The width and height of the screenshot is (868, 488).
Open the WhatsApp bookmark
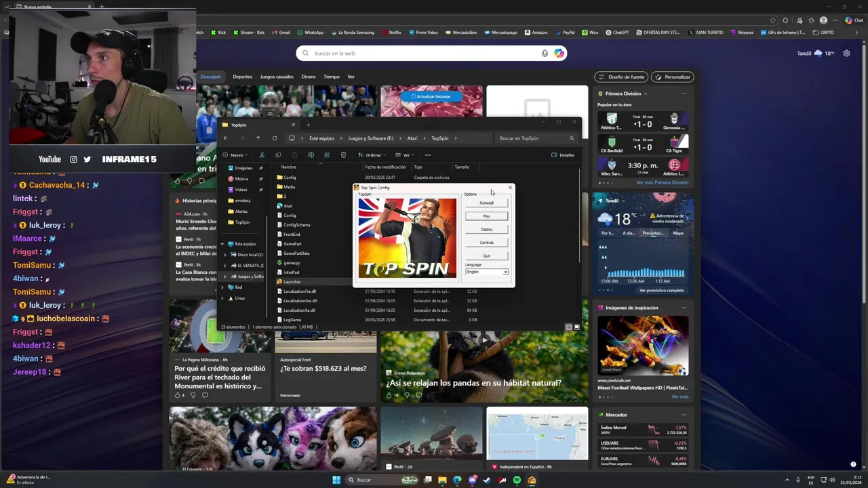[310, 32]
